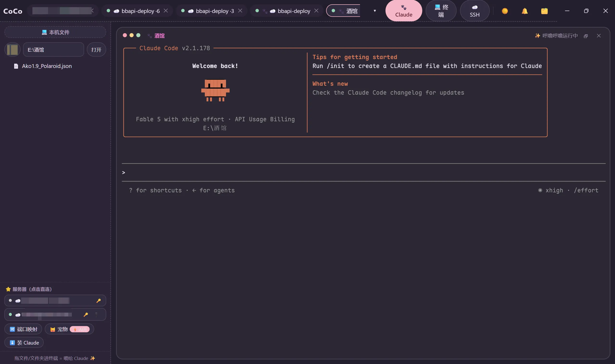Connect to the server row with grey status dot

click(x=55, y=301)
